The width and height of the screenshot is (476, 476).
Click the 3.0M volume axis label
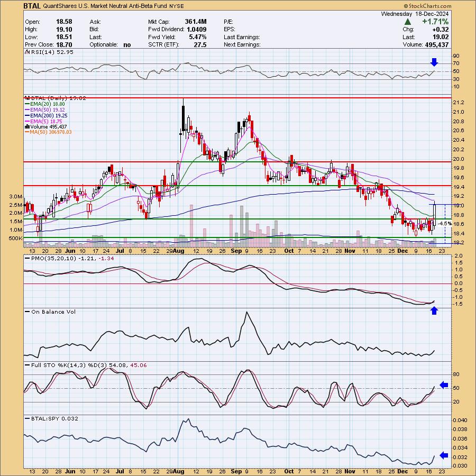point(15,197)
